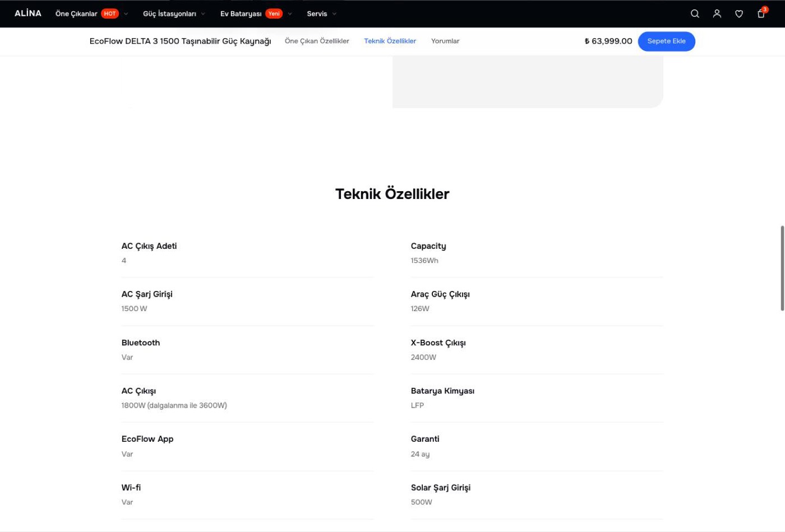Viewport: 785px width, 532px height.
Task: Click the 1500 W value
Action: coord(134,309)
